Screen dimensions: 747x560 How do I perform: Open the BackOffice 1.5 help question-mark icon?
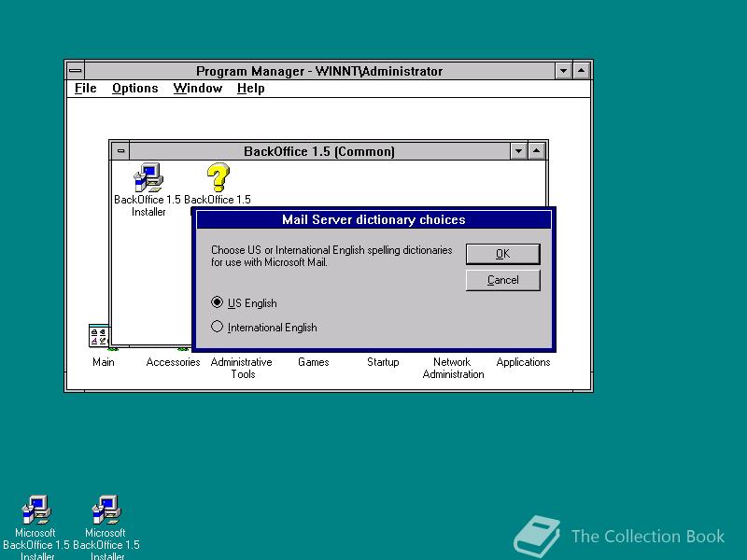[x=218, y=177]
